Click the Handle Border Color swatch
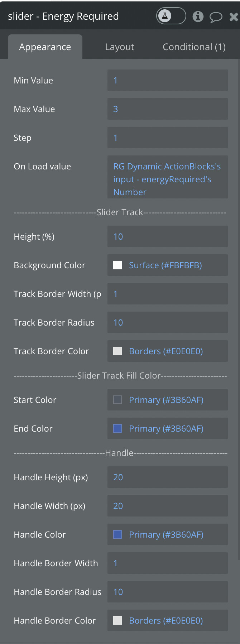The height and width of the screenshot is (644, 240). [117, 620]
